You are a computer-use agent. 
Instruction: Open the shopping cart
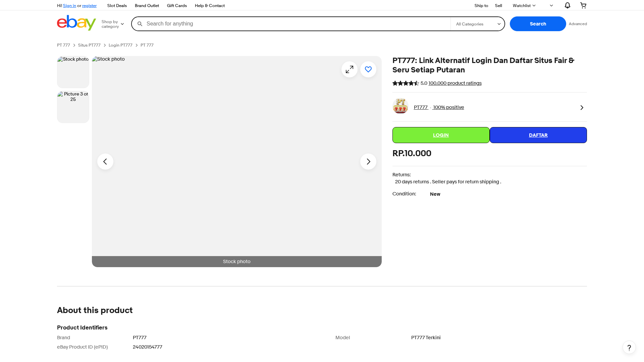coord(583,5)
